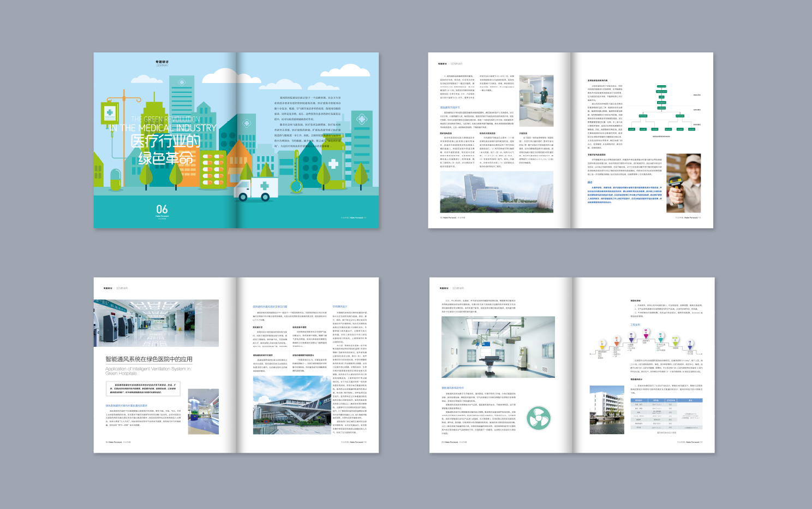The image size is (812, 509).
Task: Click the blue-floor lobby column photo
Action: 204,412
